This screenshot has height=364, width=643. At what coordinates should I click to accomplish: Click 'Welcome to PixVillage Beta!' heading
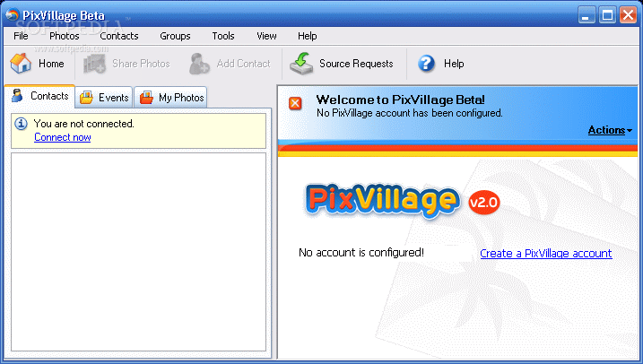pos(400,100)
